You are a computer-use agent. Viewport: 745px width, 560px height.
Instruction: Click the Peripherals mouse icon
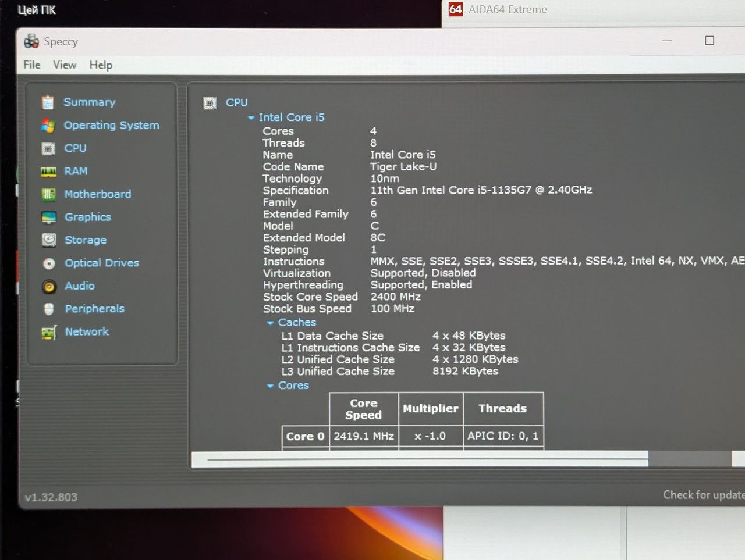(49, 309)
